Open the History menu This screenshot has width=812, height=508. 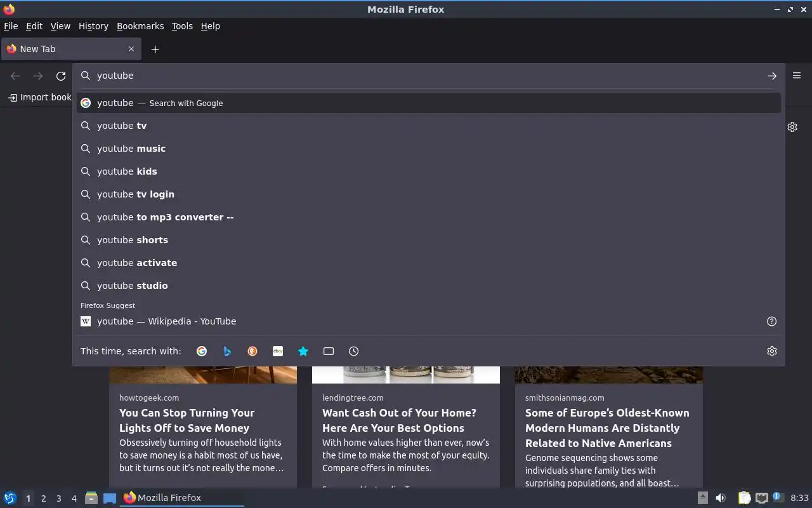click(x=93, y=26)
